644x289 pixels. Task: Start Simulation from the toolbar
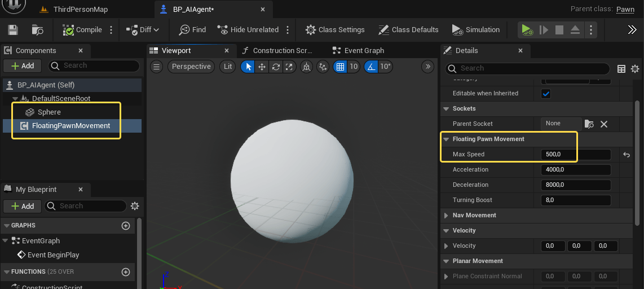pyautogui.click(x=475, y=29)
